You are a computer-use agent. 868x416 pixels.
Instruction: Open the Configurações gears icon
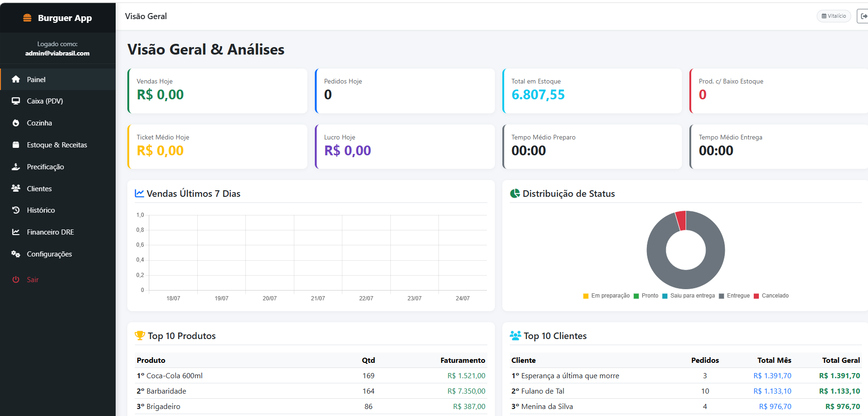point(16,254)
